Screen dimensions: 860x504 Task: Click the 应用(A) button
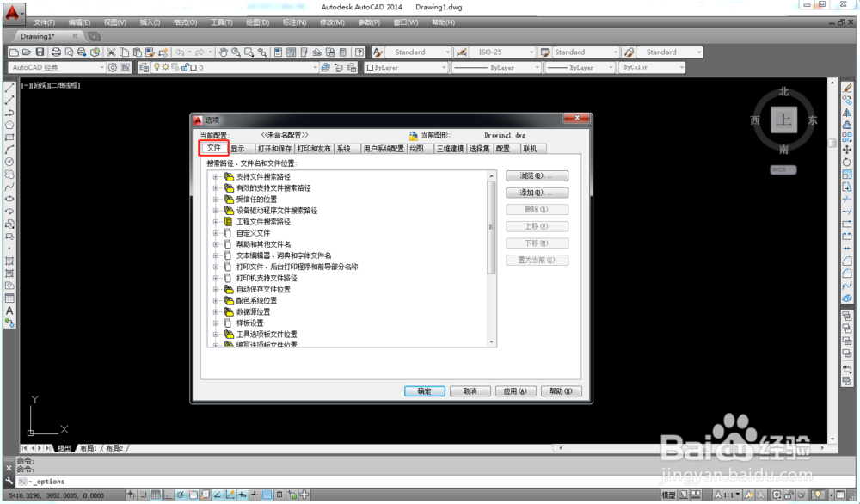coord(515,391)
